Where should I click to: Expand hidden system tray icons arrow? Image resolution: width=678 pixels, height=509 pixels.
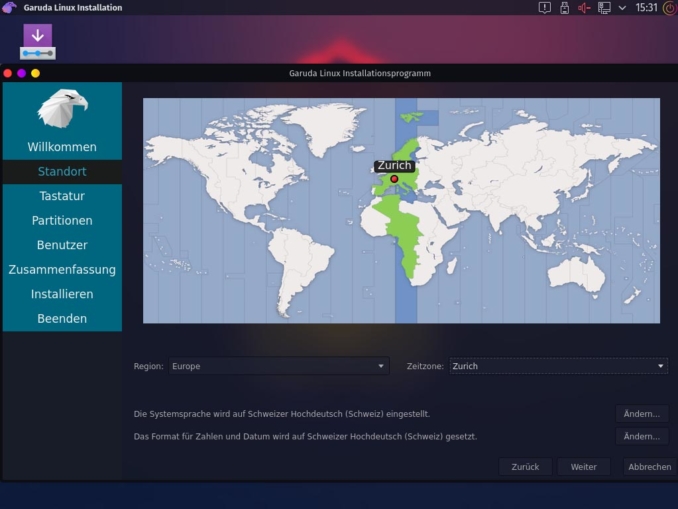(622, 8)
